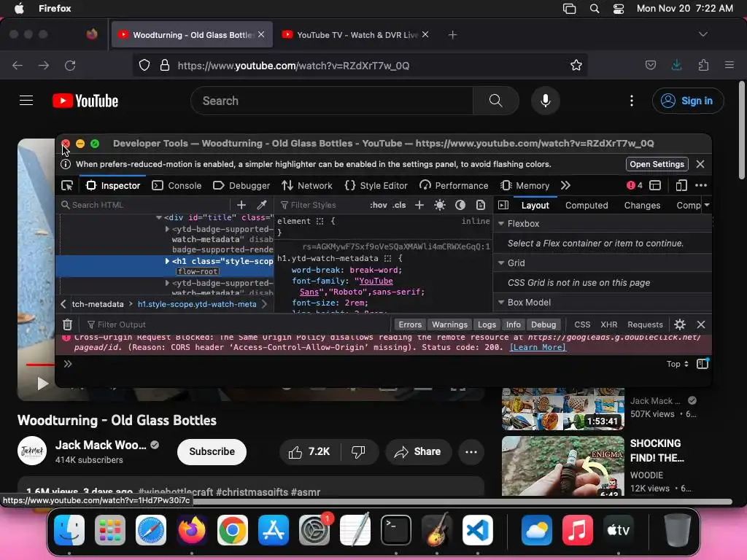Image resolution: width=747 pixels, height=560 pixels.
Task: Toggle print media simulation icon
Action: pyautogui.click(x=481, y=205)
